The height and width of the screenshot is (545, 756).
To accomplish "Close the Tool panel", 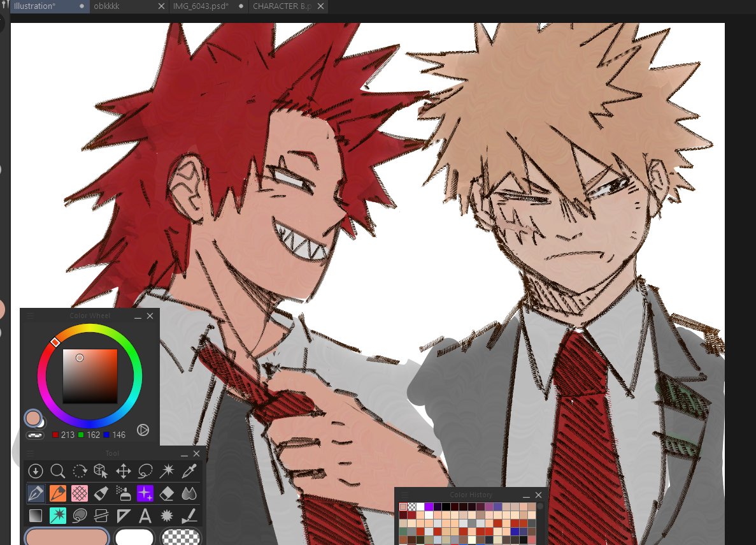I will point(196,453).
